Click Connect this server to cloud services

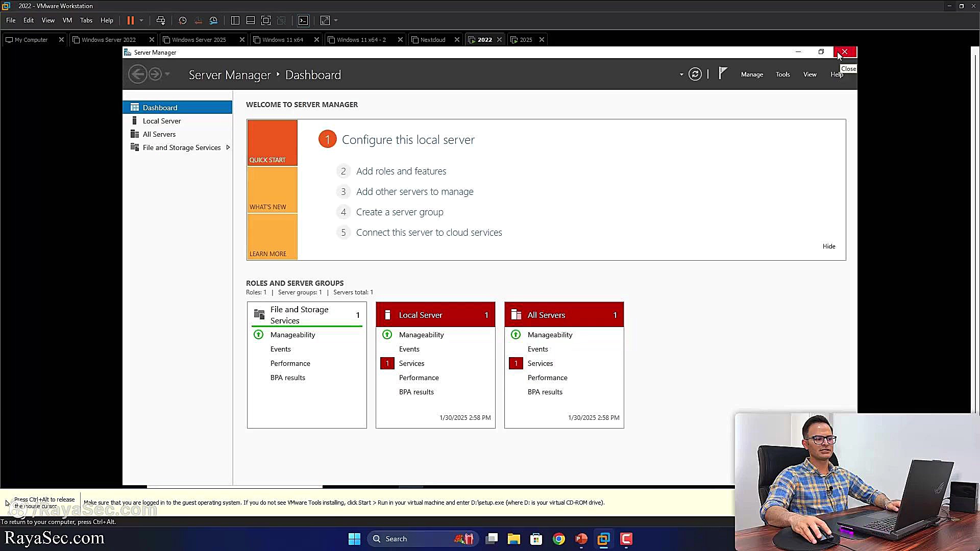tap(429, 233)
